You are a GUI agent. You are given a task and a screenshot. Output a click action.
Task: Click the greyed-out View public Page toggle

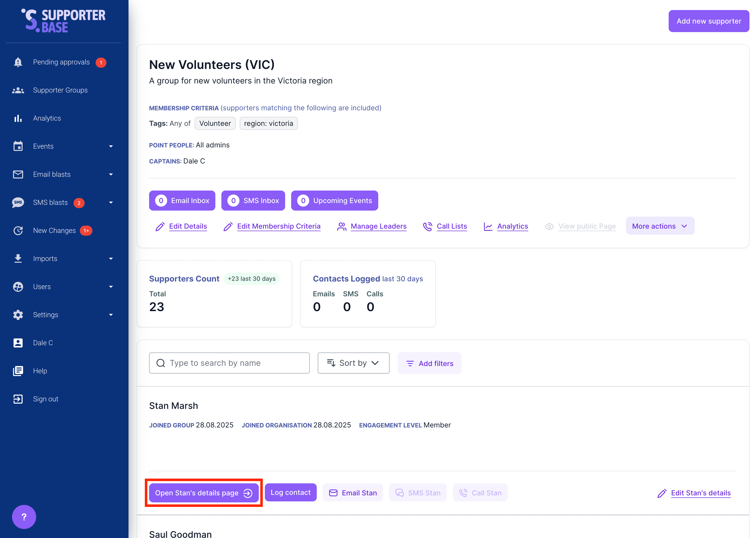click(587, 226)
